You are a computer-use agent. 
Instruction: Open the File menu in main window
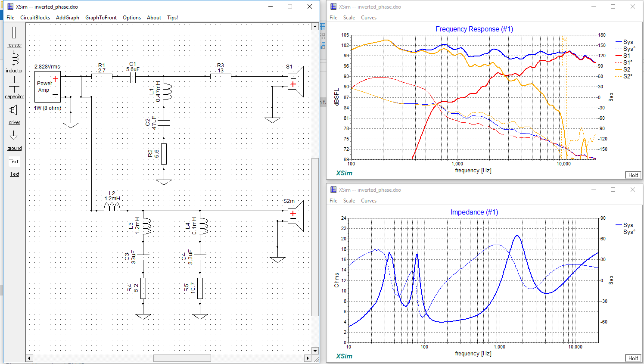coord(10,18)
